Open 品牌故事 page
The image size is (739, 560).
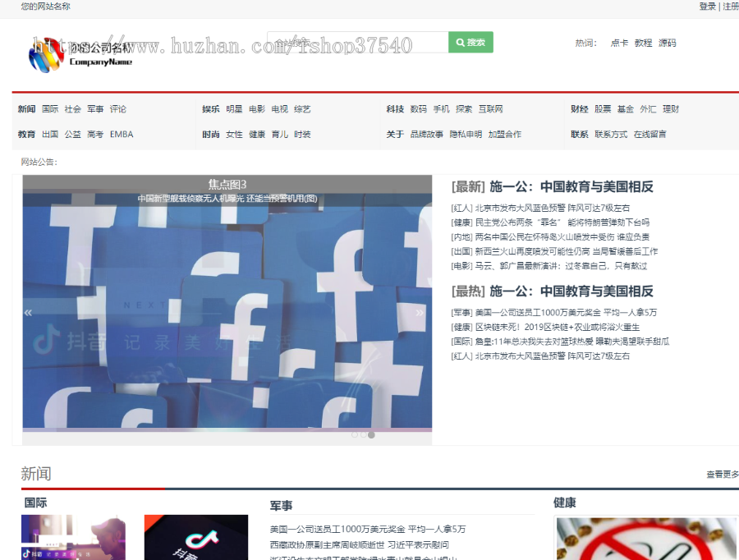pyautogui.click(x=426, y=135)
